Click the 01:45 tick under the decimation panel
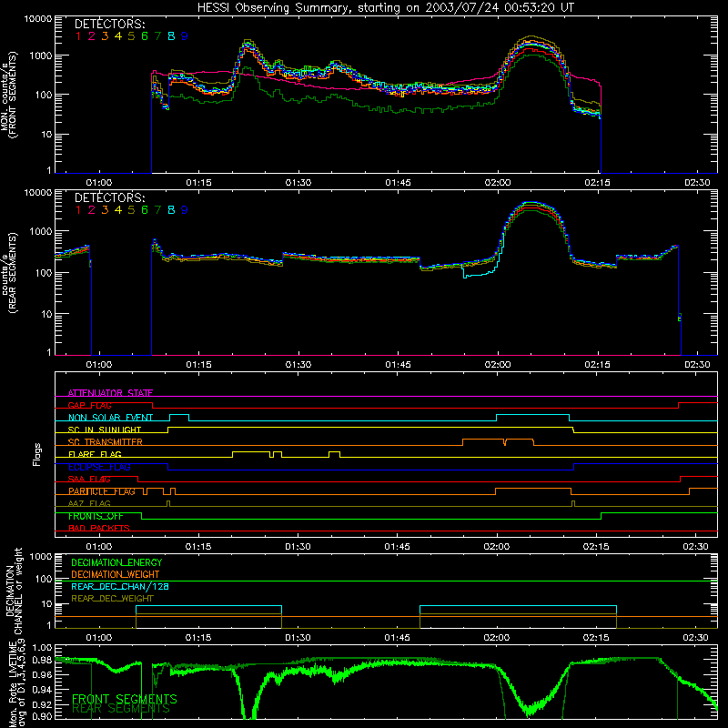The width and height of the screenshot is (728, 728). (x=397, y=638)
